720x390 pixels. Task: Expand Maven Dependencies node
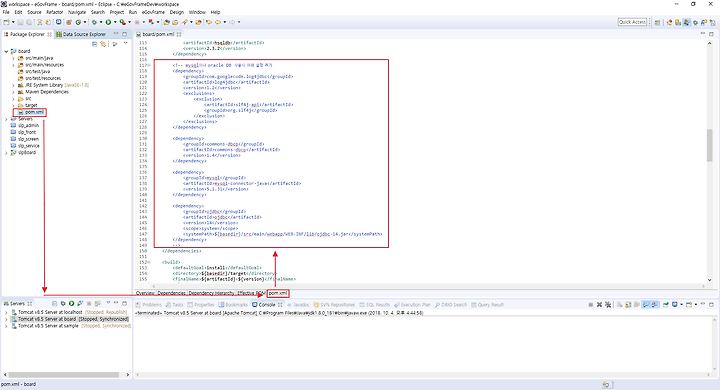coord(13,92)
